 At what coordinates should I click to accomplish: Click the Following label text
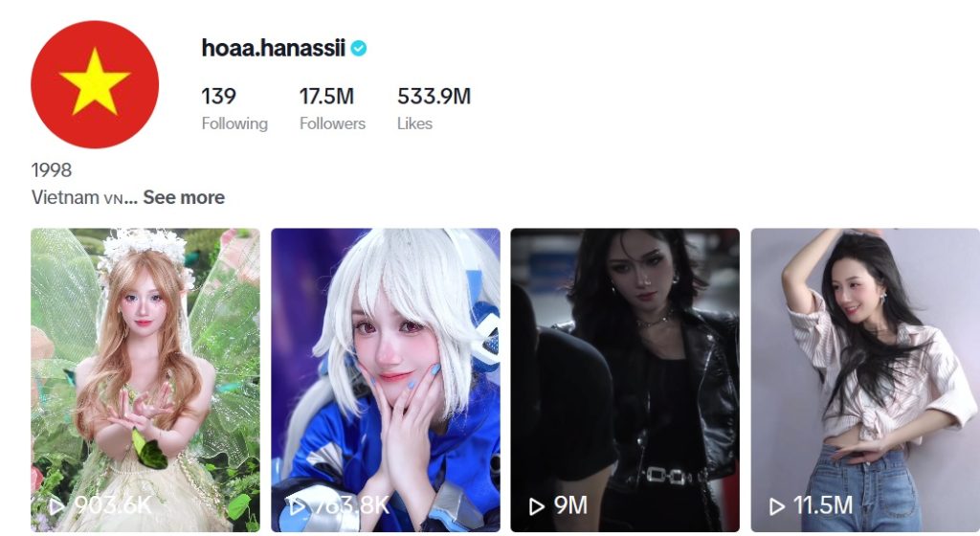[234, 123]
